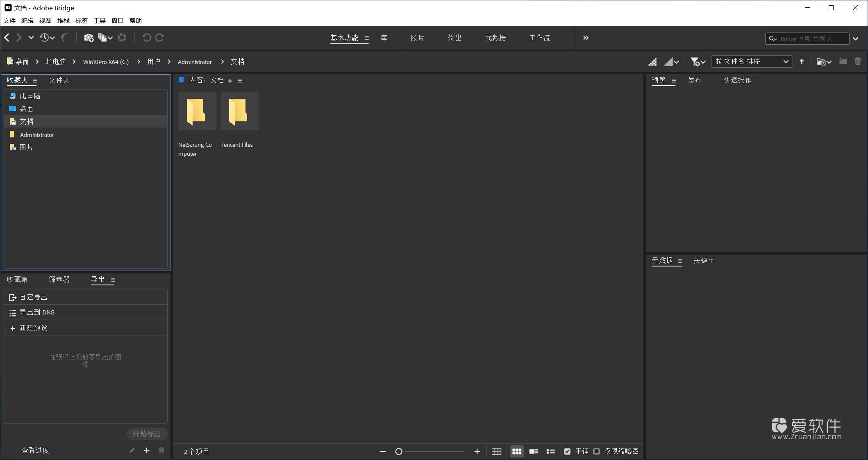Click the grid lock icon near view buttons

[x=496, y=451]
